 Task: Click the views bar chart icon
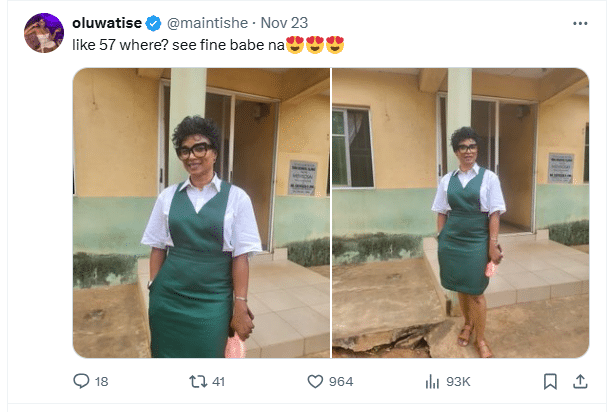tap(433, 381)
